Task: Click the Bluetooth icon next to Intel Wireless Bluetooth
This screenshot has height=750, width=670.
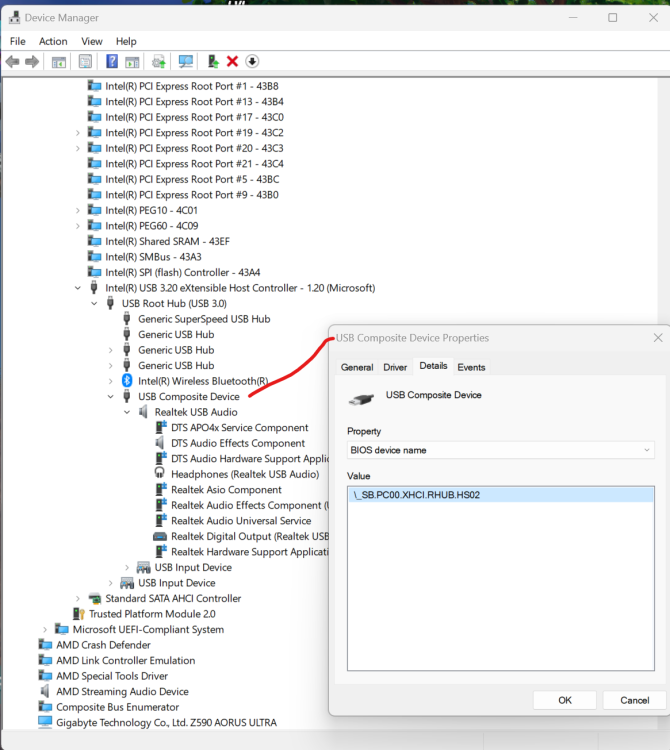Action: 127,381
